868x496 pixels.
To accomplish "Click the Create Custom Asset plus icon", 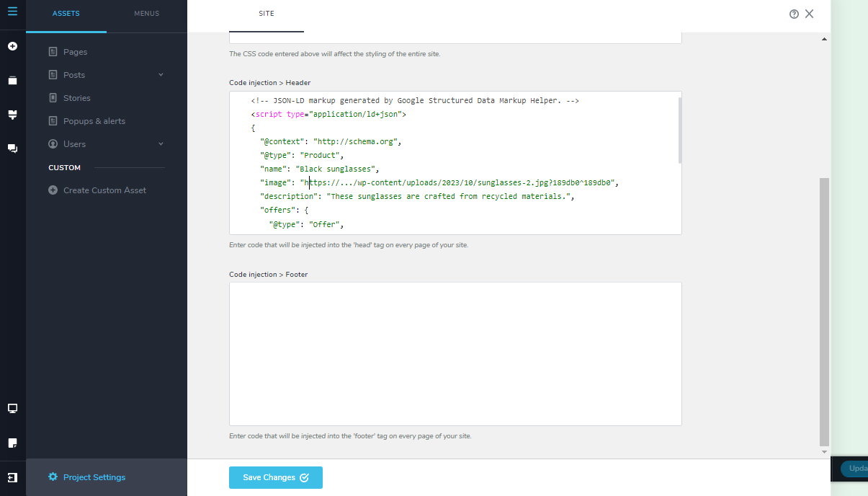I will point(53,190).
